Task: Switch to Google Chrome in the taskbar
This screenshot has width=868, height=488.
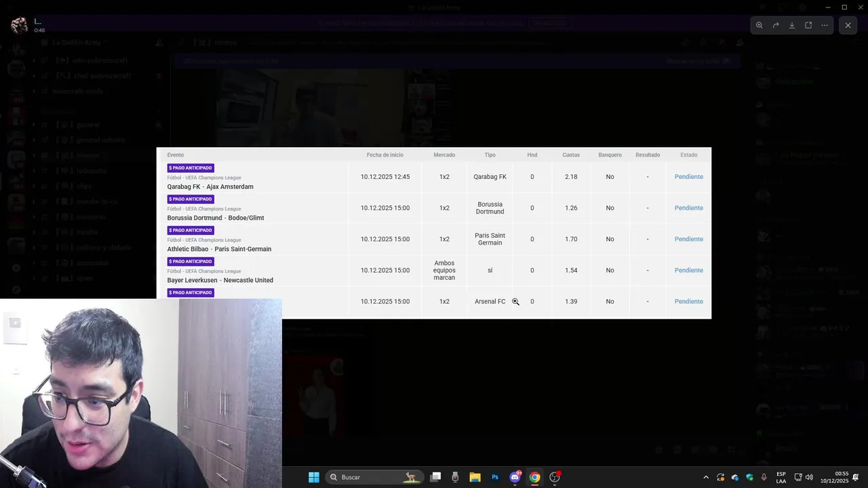Action: [534, 477]
